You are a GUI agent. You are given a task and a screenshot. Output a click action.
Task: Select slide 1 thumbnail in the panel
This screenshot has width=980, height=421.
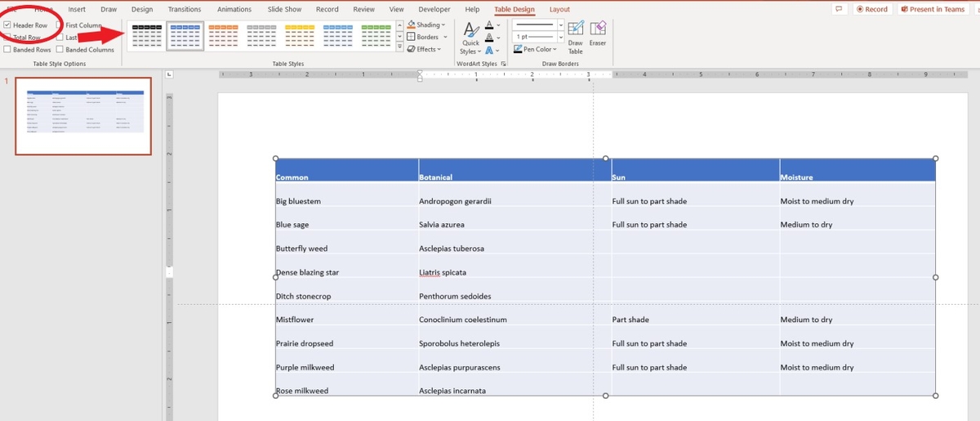tap(84, 116)
